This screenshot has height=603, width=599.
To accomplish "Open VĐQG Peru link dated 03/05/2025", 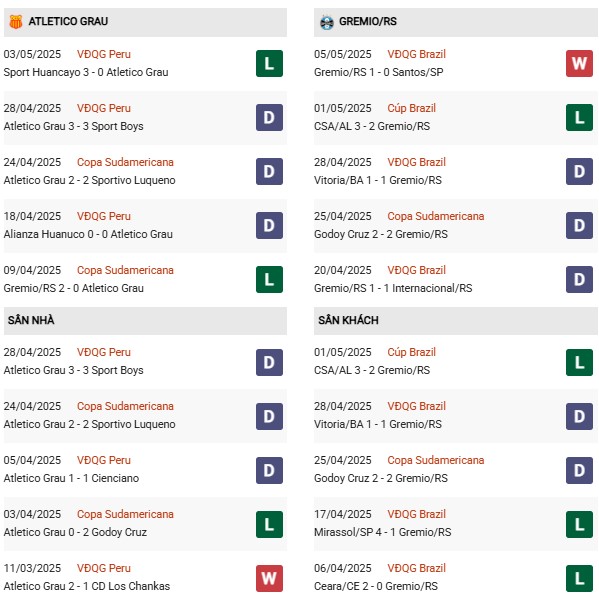I will [104, 54].
